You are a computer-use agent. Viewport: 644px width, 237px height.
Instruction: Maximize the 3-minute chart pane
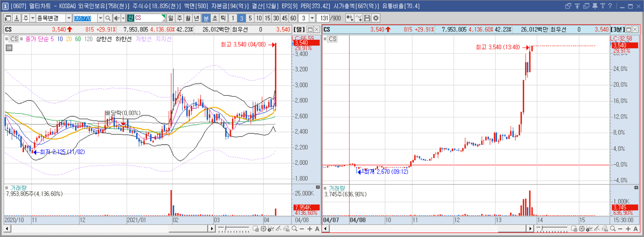click(x=628, y=30)
